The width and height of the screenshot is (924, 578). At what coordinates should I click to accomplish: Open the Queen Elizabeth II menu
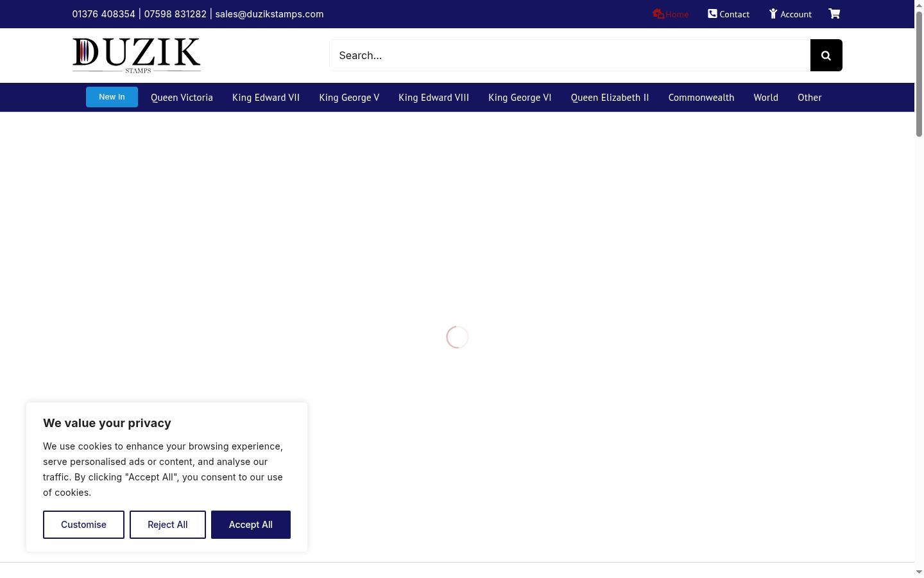tap(610, 98)
